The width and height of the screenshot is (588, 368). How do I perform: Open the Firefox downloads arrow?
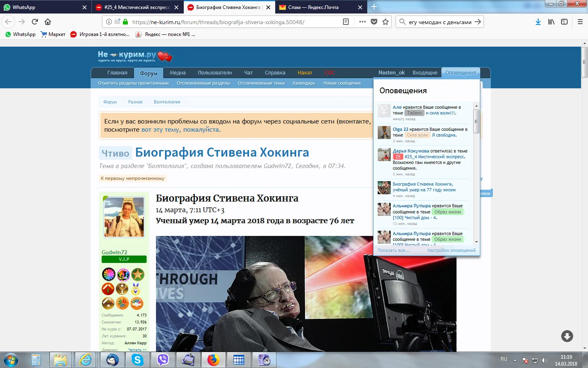[538, 22]
